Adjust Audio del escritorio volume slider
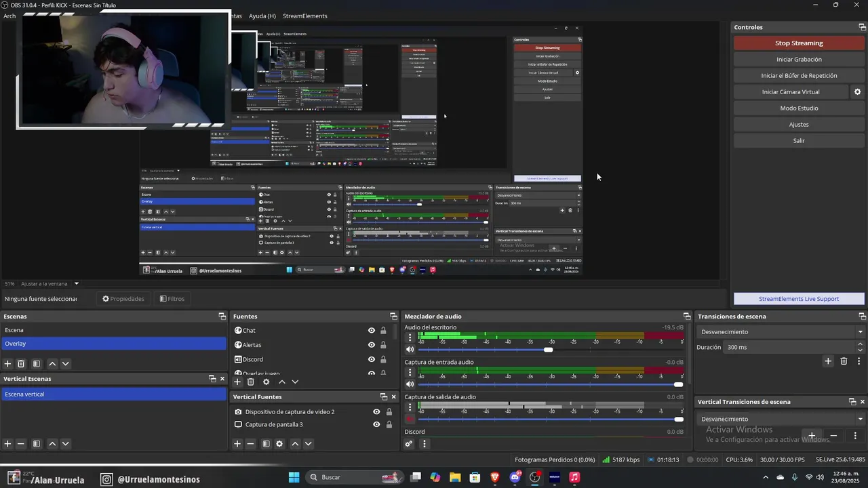The image size is (868, 488). pyautogui.click(x=551, y=350)
